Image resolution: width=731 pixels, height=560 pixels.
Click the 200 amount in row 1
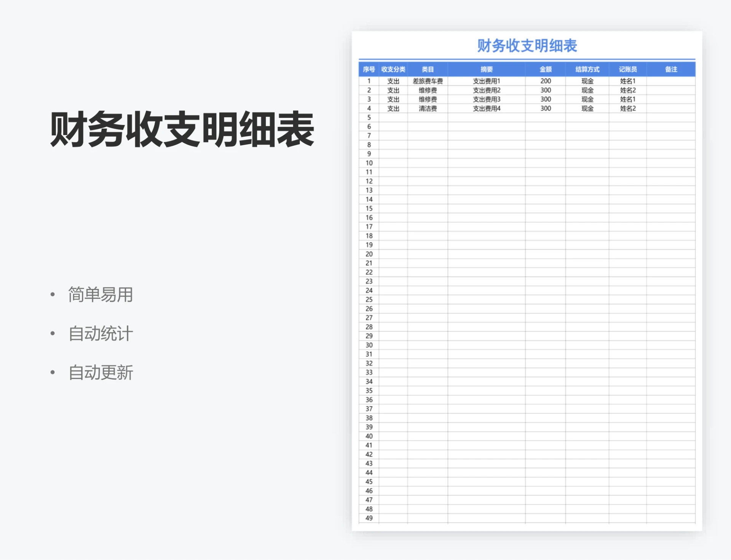(x=545, y=81)
